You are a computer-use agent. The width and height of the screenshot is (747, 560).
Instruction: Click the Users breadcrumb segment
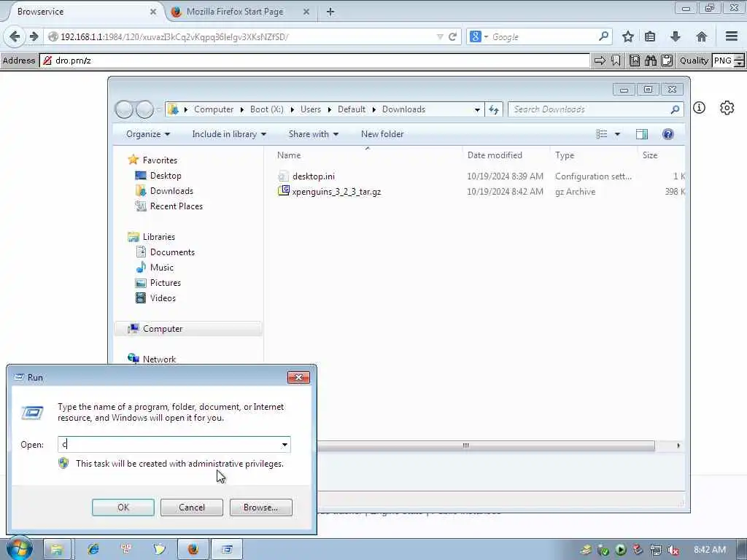(311, 109)
